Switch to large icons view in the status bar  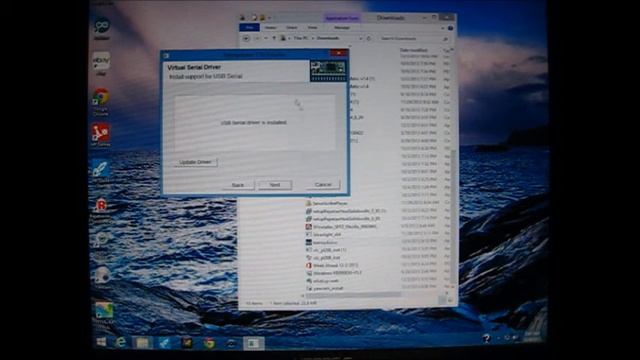(x=451, y=301)
